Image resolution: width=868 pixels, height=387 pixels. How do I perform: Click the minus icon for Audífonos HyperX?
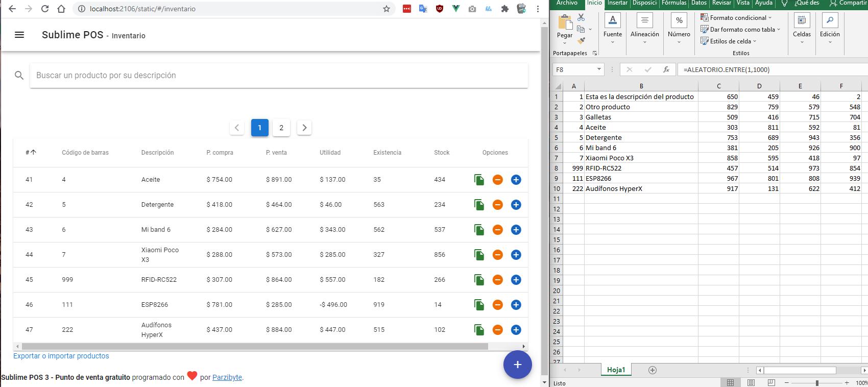tap(498, 330)
